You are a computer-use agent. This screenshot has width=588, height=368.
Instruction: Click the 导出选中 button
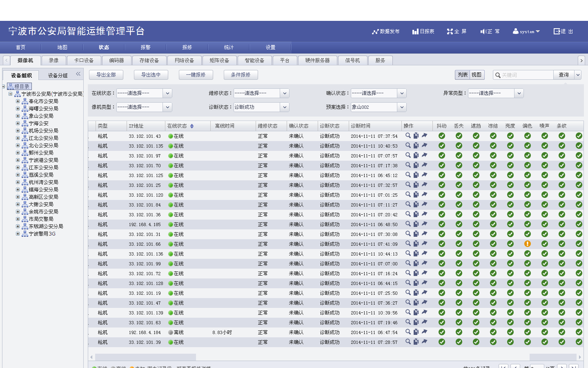coord(151,75)
